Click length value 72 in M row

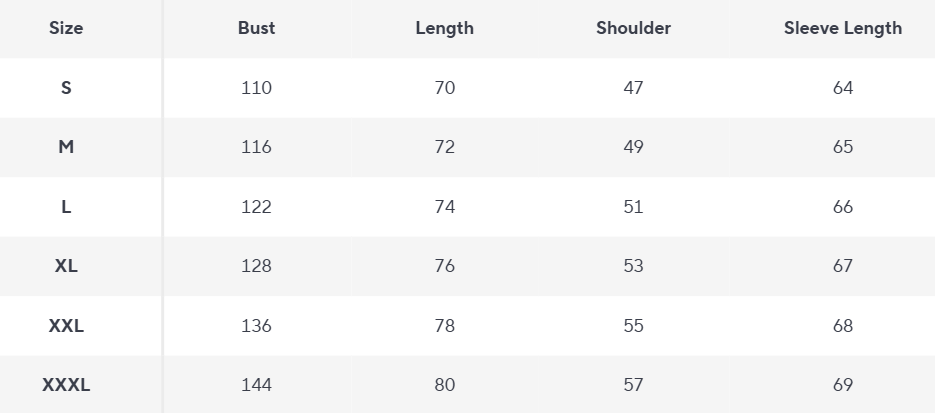[444, 147]
